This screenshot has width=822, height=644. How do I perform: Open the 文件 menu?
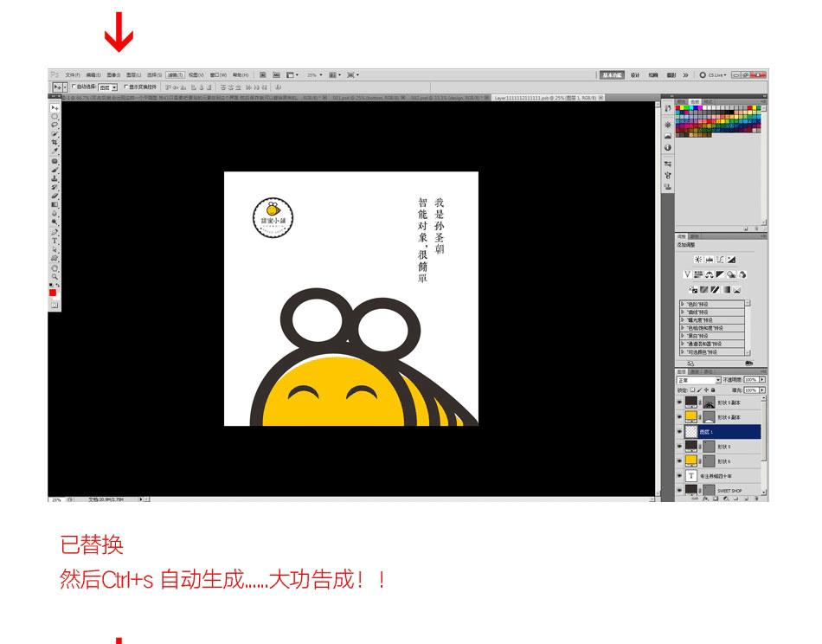click(x=73, y=75)
